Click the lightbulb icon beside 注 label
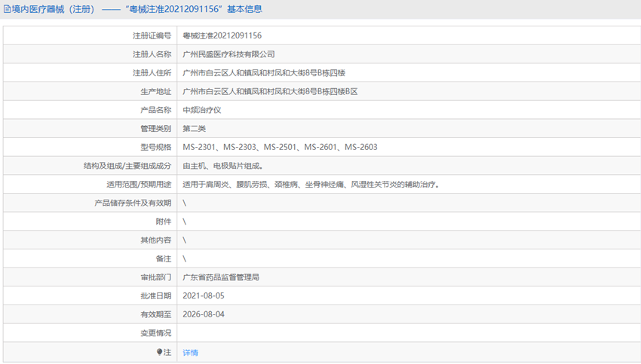The width and height of the screenshot is (641, 364). (x=159, y=352)
